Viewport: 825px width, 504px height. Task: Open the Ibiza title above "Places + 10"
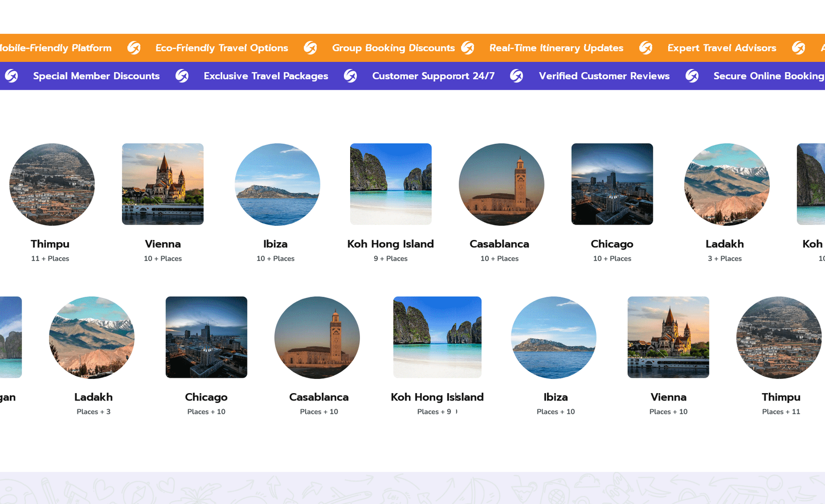[556, 397]
